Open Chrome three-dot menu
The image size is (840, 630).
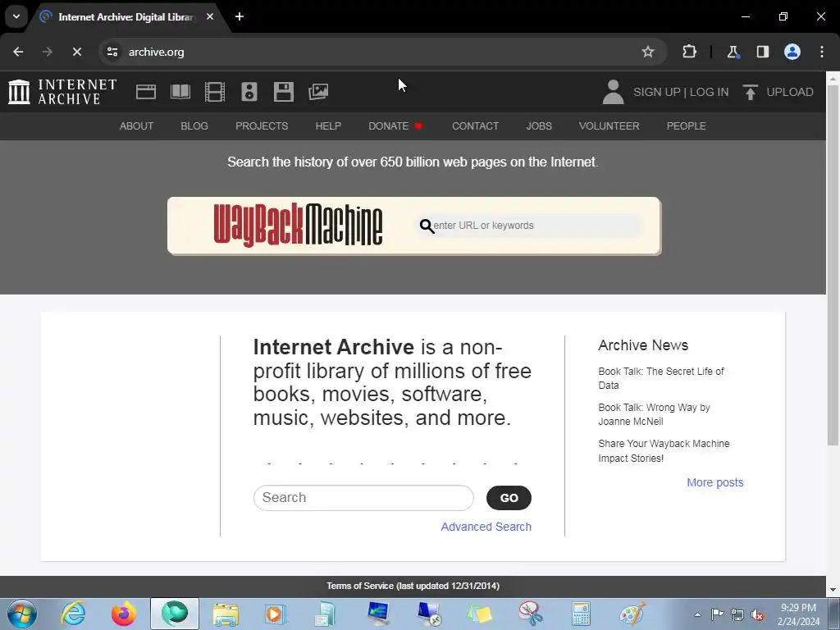point(822,52)
